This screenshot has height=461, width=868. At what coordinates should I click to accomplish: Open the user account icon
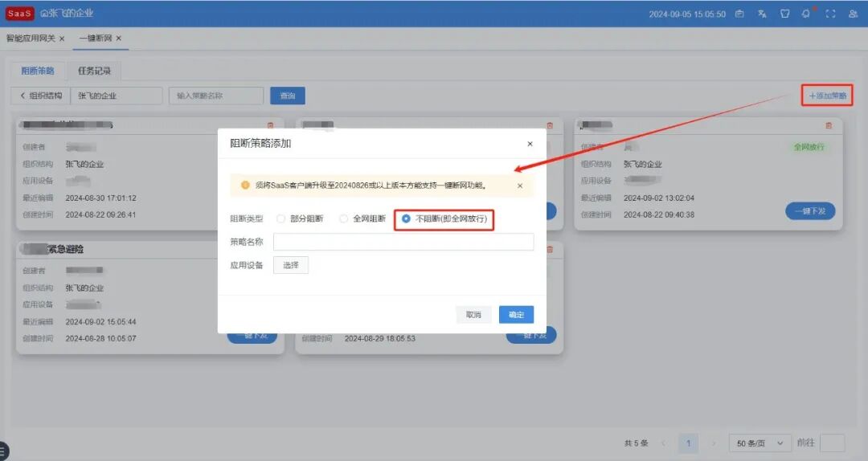(853, 14)
